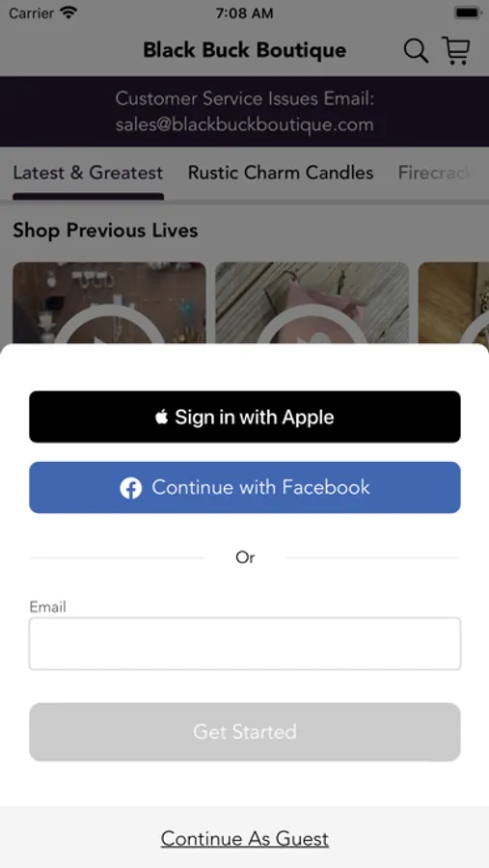The width and height of the screenshot is (489, 868).
Task: Switch to Rustic Charm Candles tab
Action: (281, 173)
